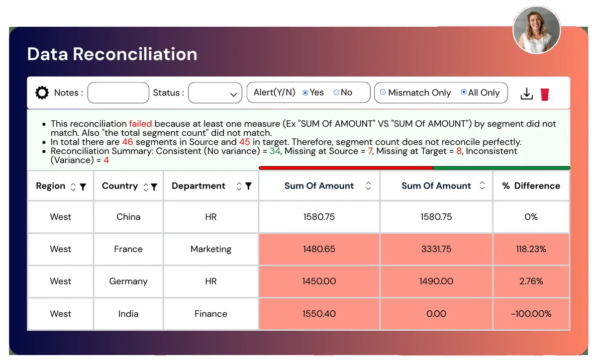Select target amount 0.00 cell
Viewport: 597px width, 364px height.
point(436,314)
